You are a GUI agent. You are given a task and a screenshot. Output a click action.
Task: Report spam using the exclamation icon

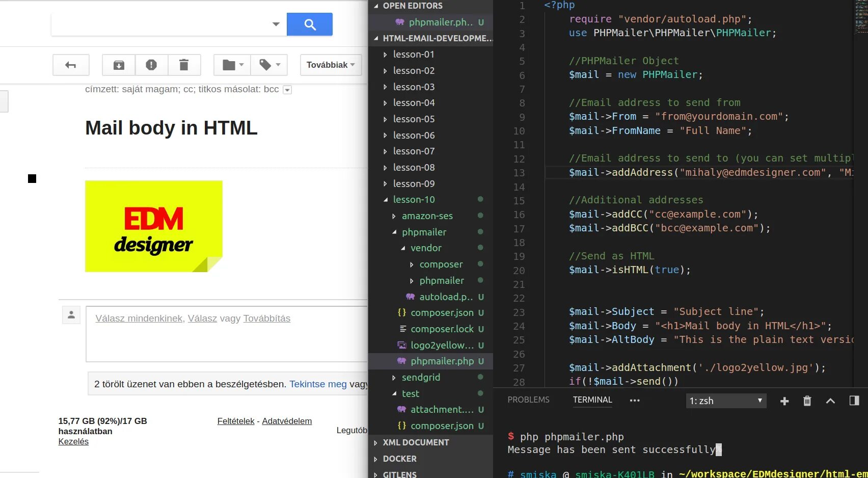tap(151, 65)
